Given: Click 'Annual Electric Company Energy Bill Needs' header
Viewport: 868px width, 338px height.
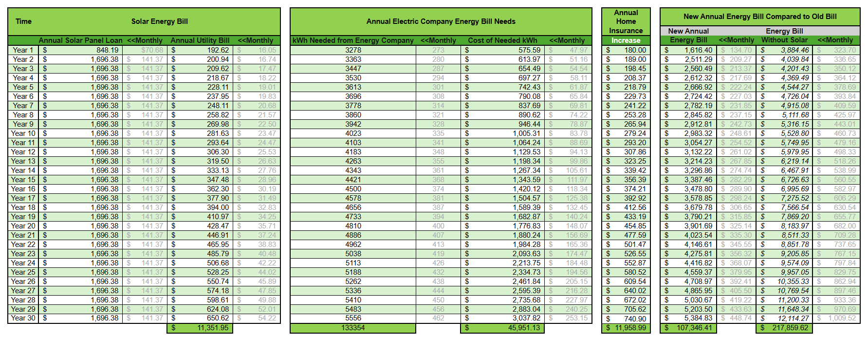Looking at the screenshot, I should (441, 21).
